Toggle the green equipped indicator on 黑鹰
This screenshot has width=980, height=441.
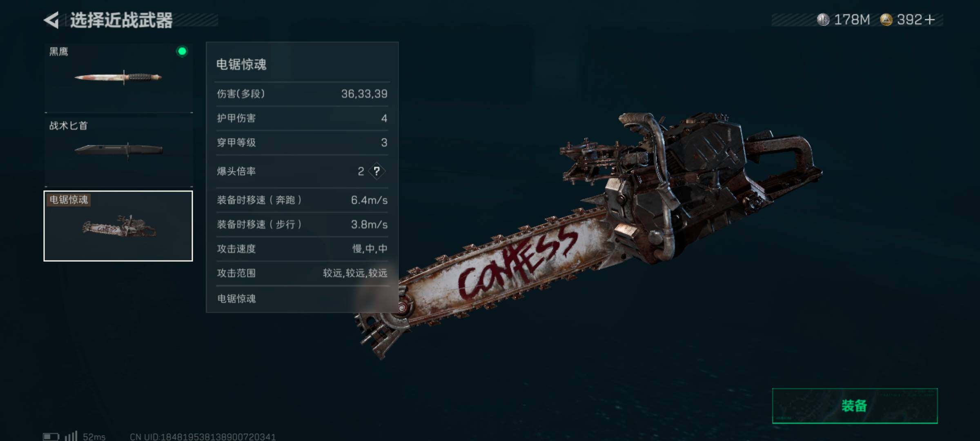[x=182, y=51]
